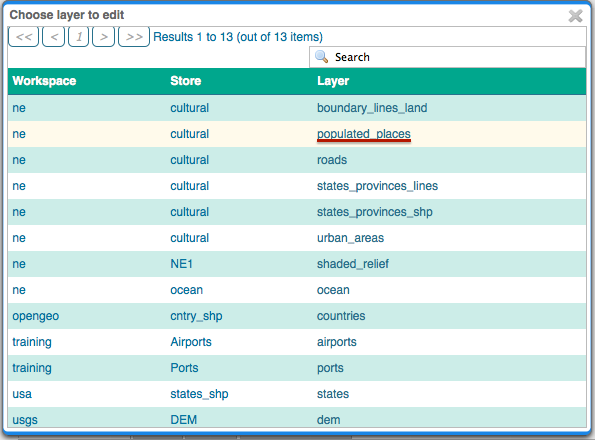Go to the first results page

[24, 37]
